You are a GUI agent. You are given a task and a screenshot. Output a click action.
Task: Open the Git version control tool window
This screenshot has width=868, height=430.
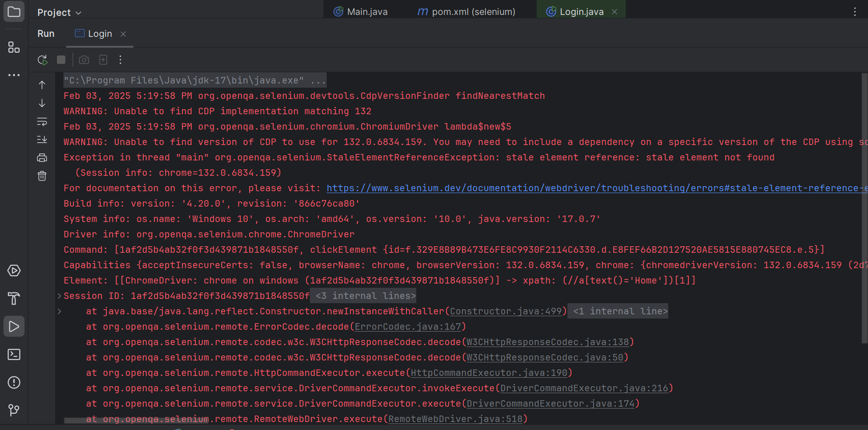click(x=14, y=410)
